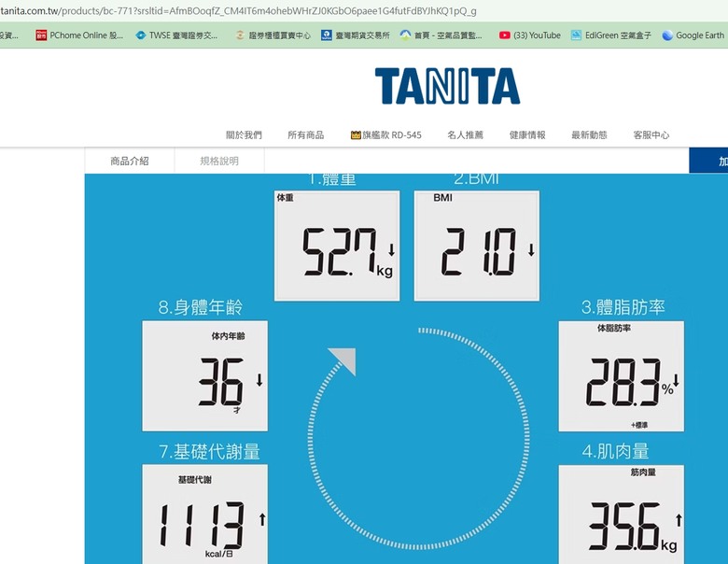Open the 所有商品 menu
The width and height of the screenshot is (728, 564).
click(x=305, y=135)
